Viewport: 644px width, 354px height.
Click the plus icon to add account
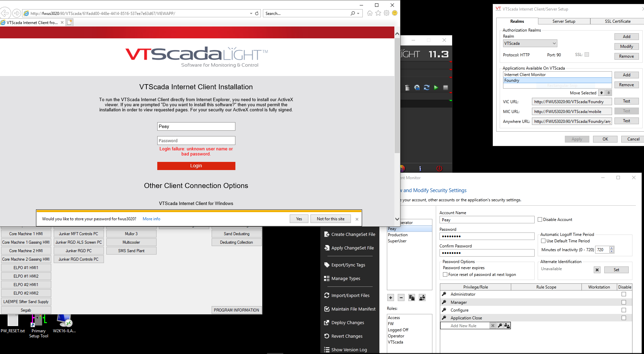(391, 298)
